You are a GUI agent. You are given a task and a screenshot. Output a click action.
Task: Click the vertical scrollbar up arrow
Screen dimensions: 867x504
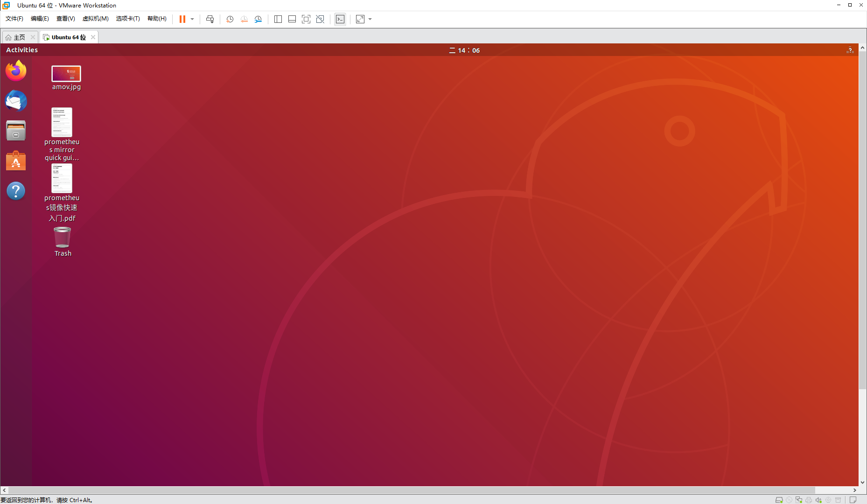pos(863,48)
